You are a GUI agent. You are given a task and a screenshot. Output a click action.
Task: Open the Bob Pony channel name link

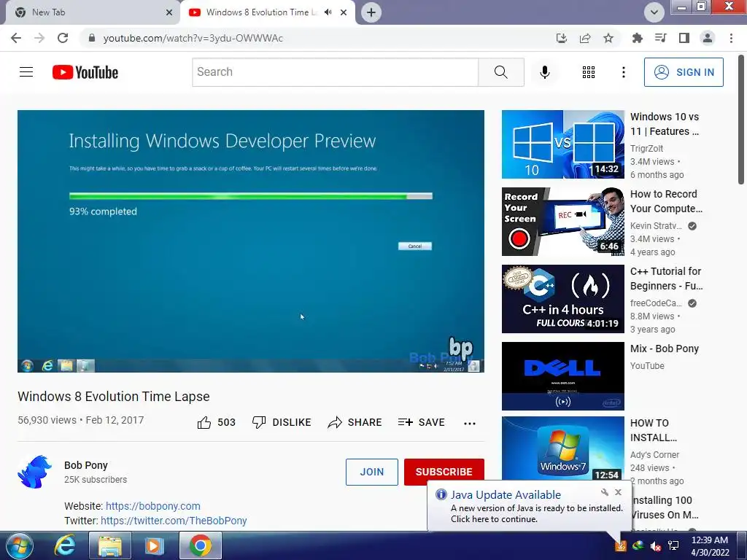86,465
